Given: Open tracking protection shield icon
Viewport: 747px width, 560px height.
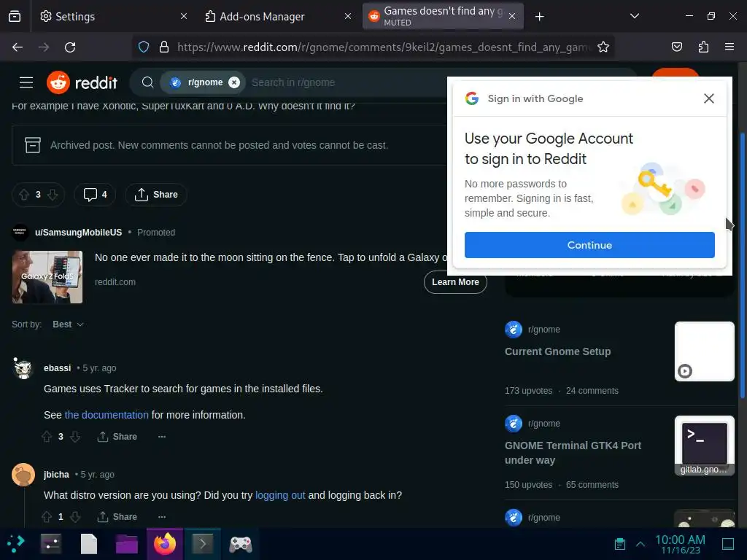Looking at the screenshot, I should [x=144, y=47].
